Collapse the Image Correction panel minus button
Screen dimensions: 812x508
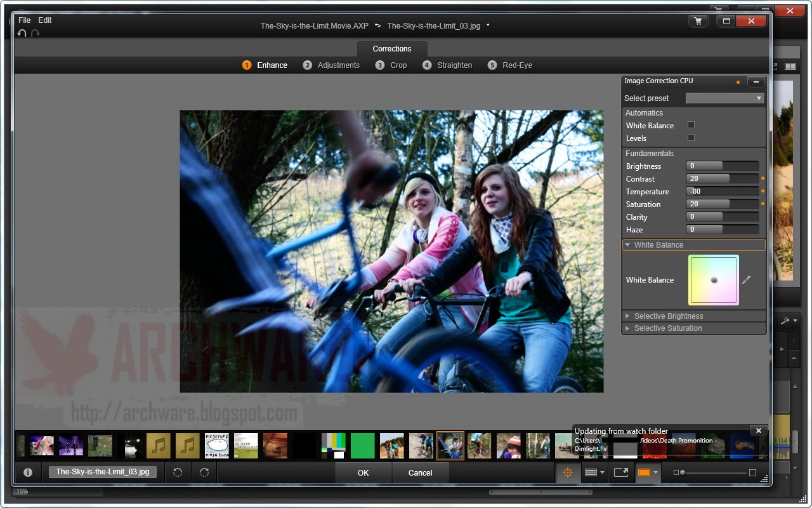click(x=756, y=81)
